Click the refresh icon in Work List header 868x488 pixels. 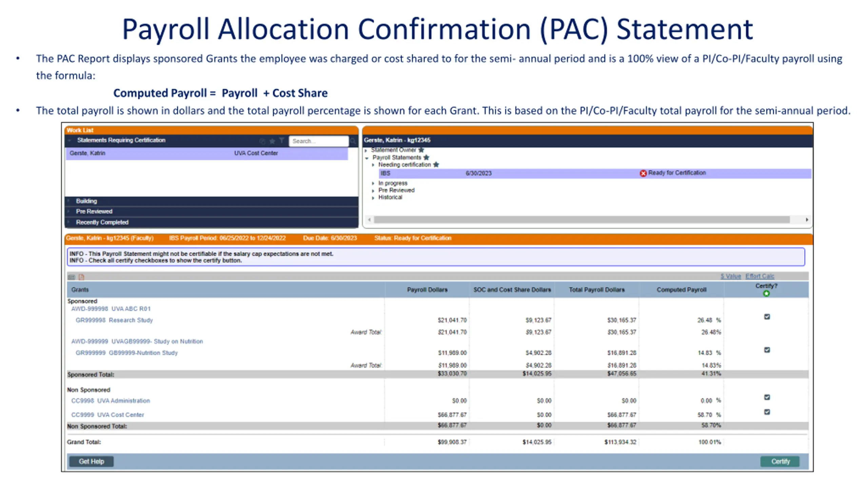tap(262, 141)
